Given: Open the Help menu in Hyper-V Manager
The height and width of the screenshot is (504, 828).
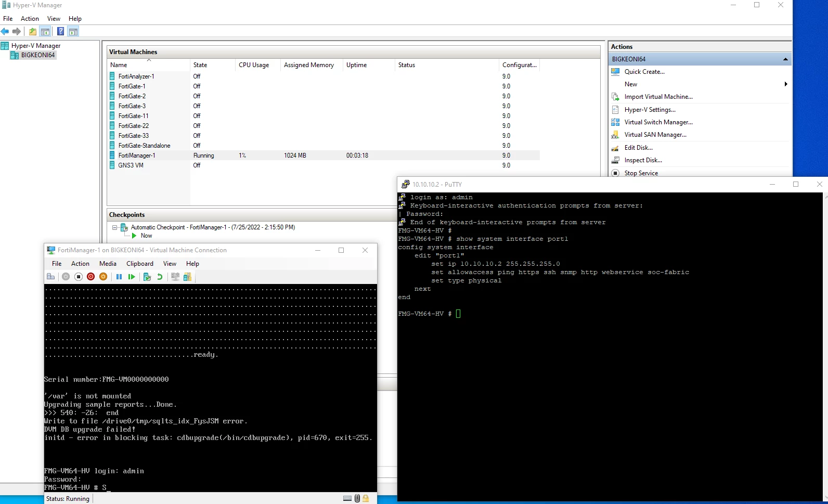Looking at the screenshot, I should coord(75,19).
